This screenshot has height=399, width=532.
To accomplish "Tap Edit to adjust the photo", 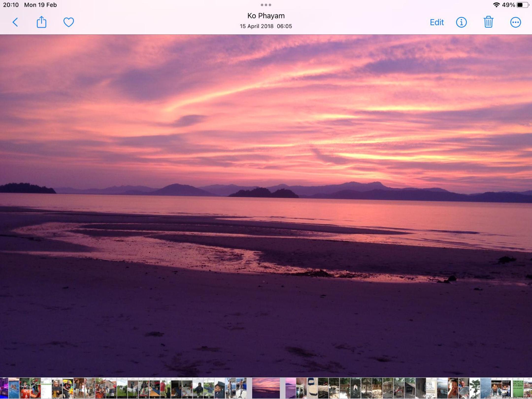I will 437,22.
